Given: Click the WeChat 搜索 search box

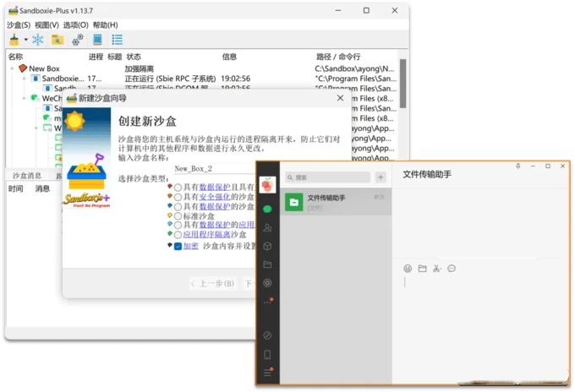Looking at the screenshot, I should (328, 177).
